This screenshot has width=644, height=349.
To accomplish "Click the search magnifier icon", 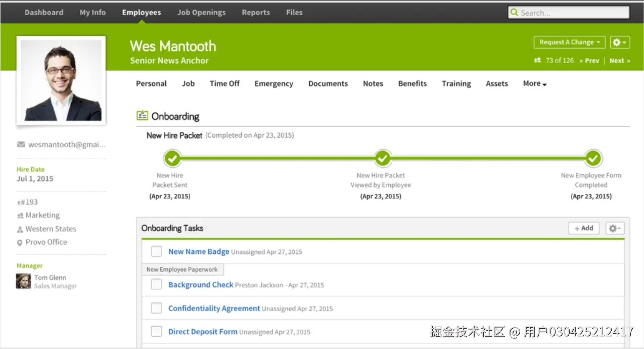I will pyautogui.click(x=514, y=13).
